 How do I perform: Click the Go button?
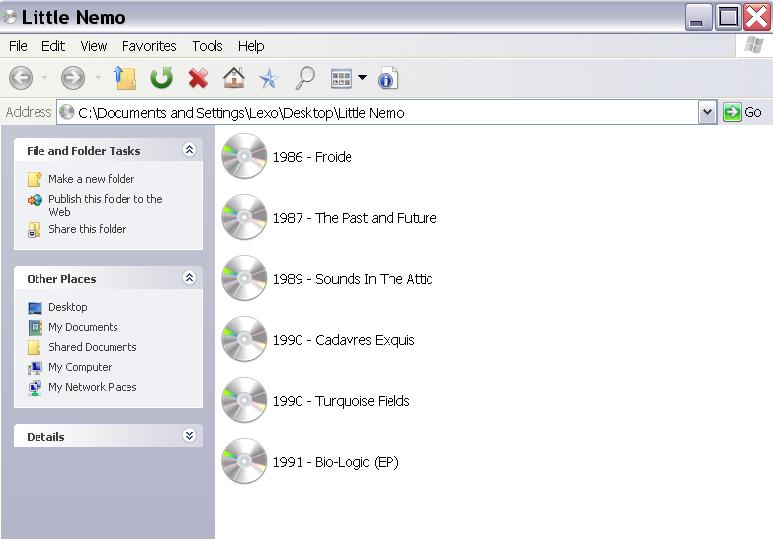[x=743, y=112]
